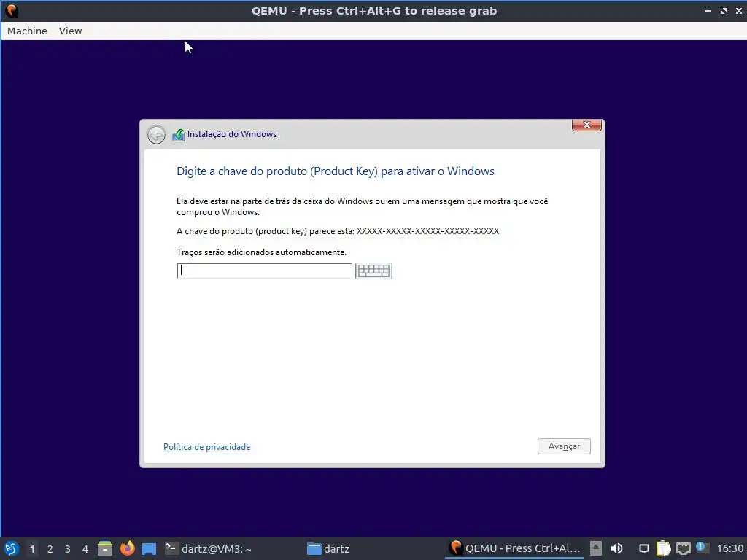
Task: Click the Avançar button
Action: click(x=564, y=446)
